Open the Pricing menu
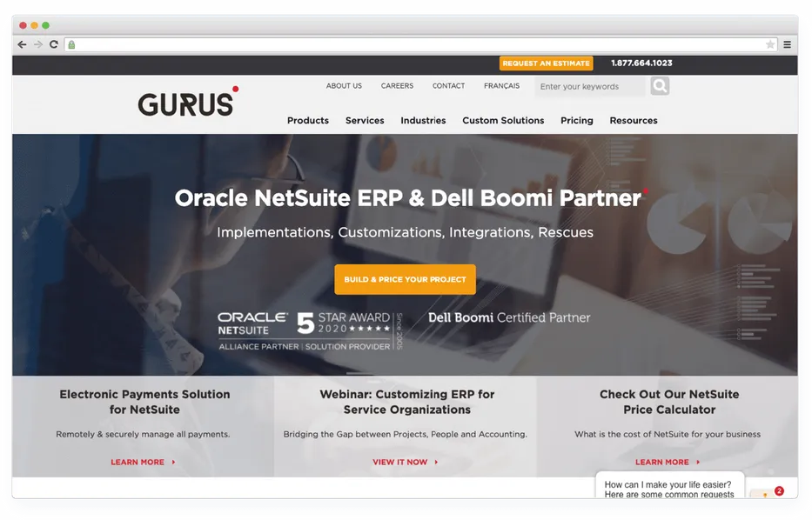This screenshot has width=812, height=520. click(576, 121)
